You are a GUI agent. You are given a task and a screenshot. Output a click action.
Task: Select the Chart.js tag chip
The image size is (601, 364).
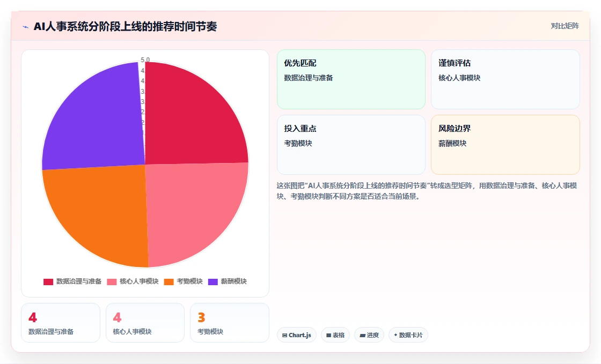point(297,335)
